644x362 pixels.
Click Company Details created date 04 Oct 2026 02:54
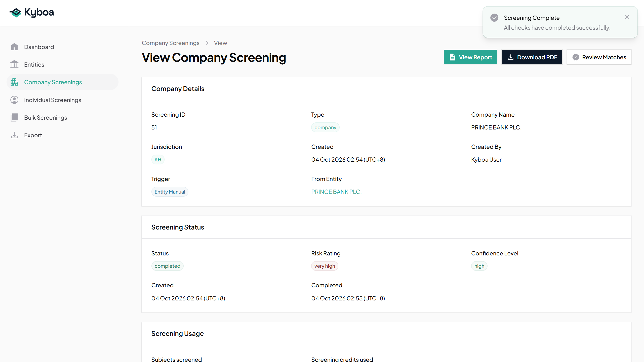pyautogui.click(x=348, y=160)
